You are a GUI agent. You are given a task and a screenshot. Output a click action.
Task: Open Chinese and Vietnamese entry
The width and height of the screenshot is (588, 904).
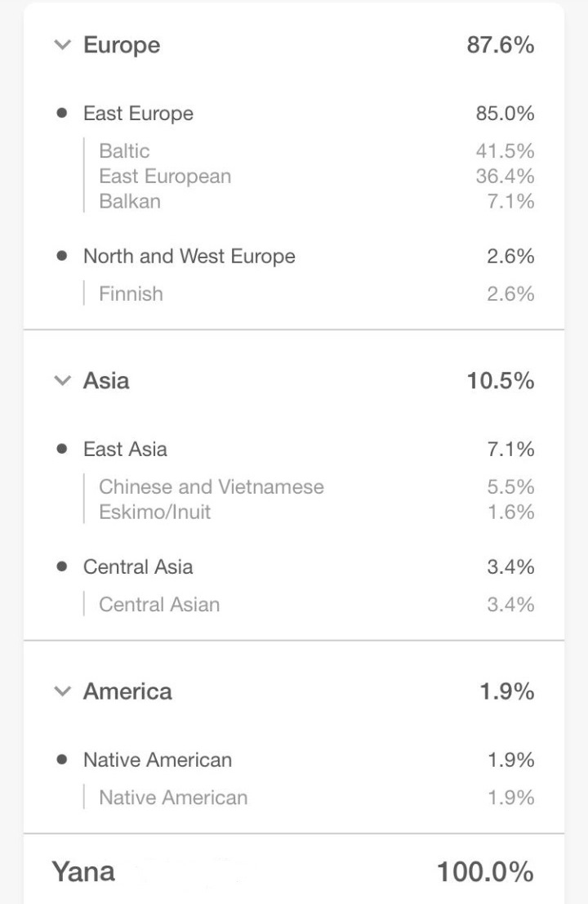click(x=212, y=487)
